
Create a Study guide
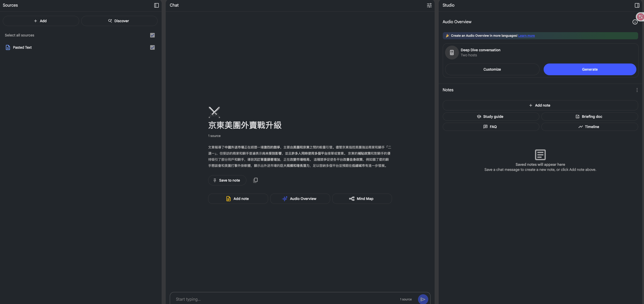[491, 117]
